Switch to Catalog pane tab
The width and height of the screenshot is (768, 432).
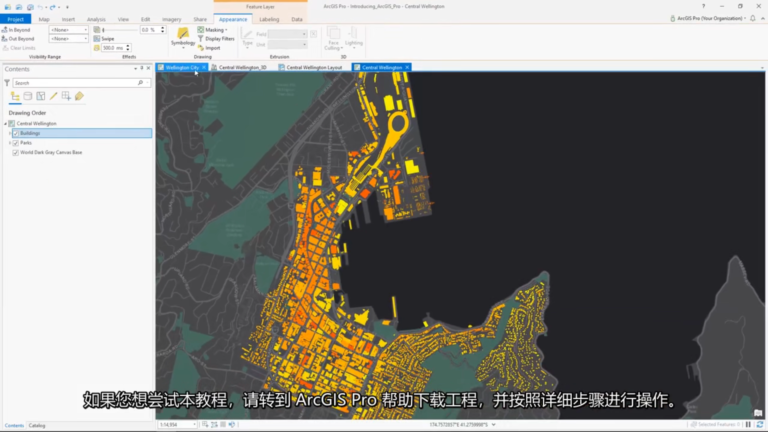pyautogui.click(x=37, y=425)
